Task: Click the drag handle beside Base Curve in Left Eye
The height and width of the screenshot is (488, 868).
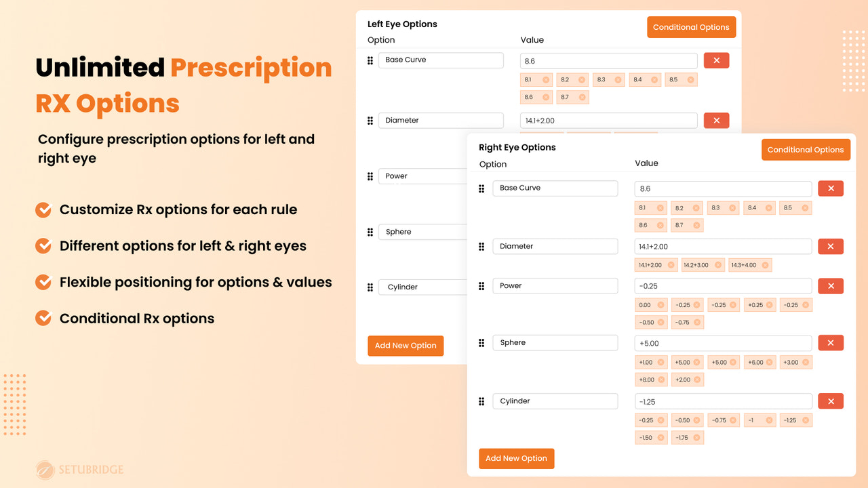Action: [370, 60]
